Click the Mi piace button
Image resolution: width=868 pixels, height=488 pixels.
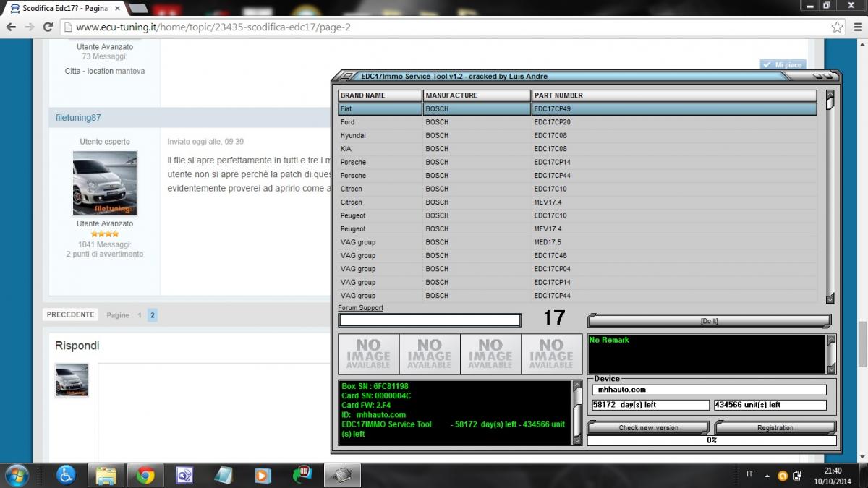[x=782, y=64]
